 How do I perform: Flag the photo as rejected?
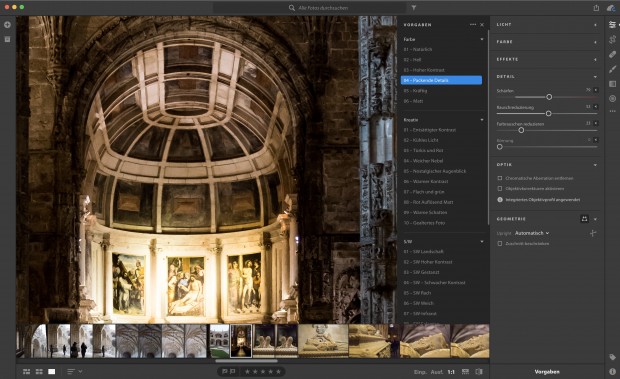click(x=232, y=371)
